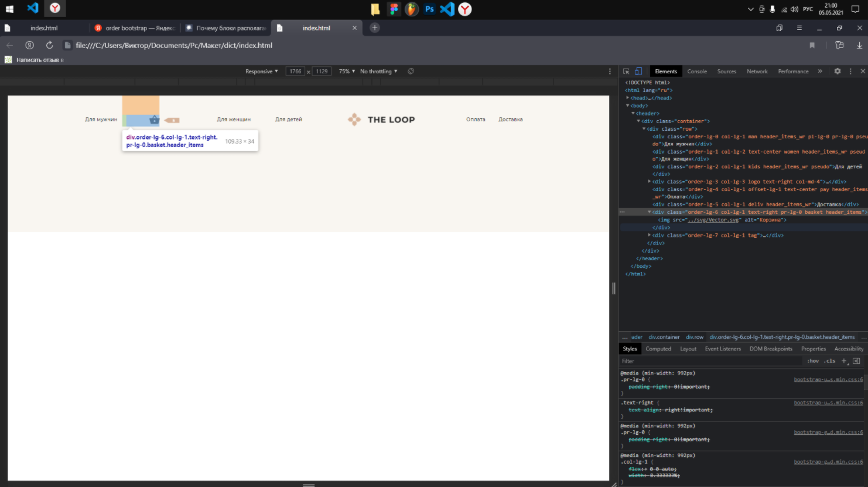The height and width of the screenshot is (487, 868).
Task: Click the Для детей page link
Action: tap(289, 120)
